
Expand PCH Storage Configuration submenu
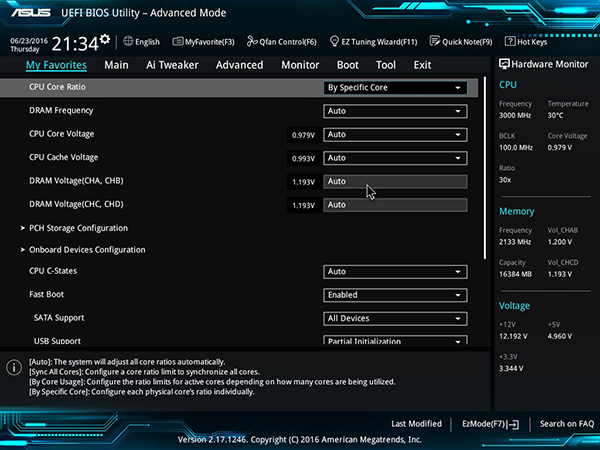click(x=78, y=228)
